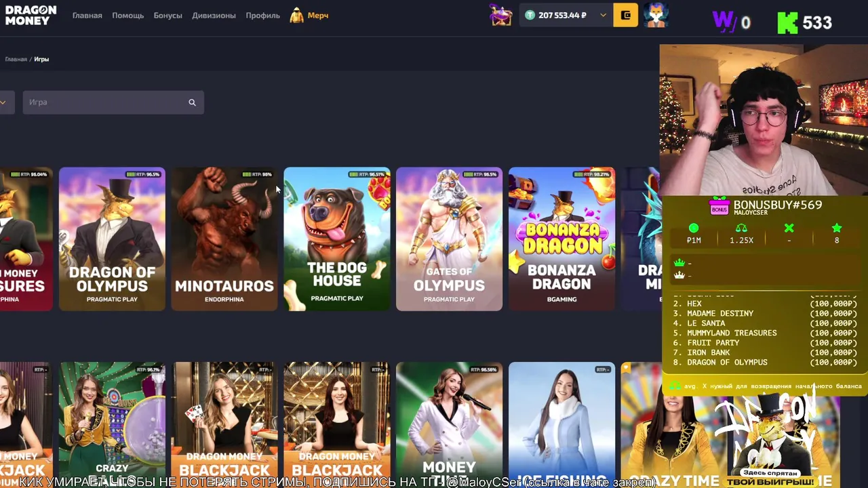Click the RTP badge on Minotauros card
Viewport: 868px width, 488px height.
tap(257, 174)
